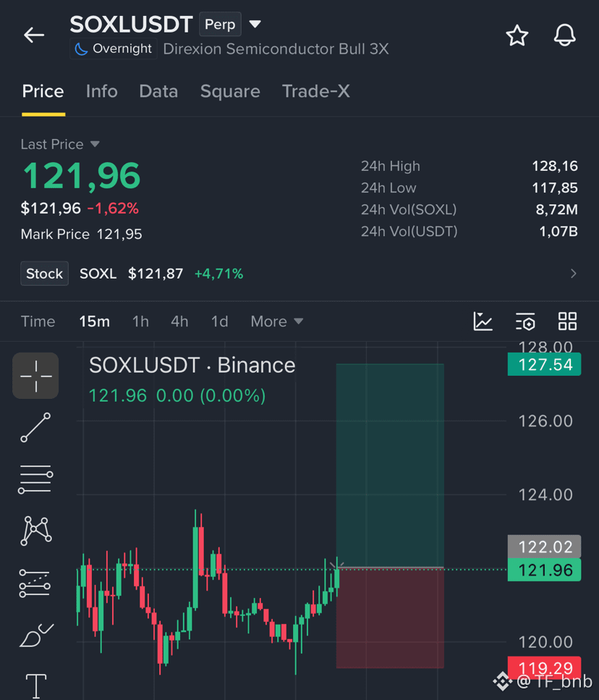Tap the 24h Low value 117,85

[x=555, y=188]
